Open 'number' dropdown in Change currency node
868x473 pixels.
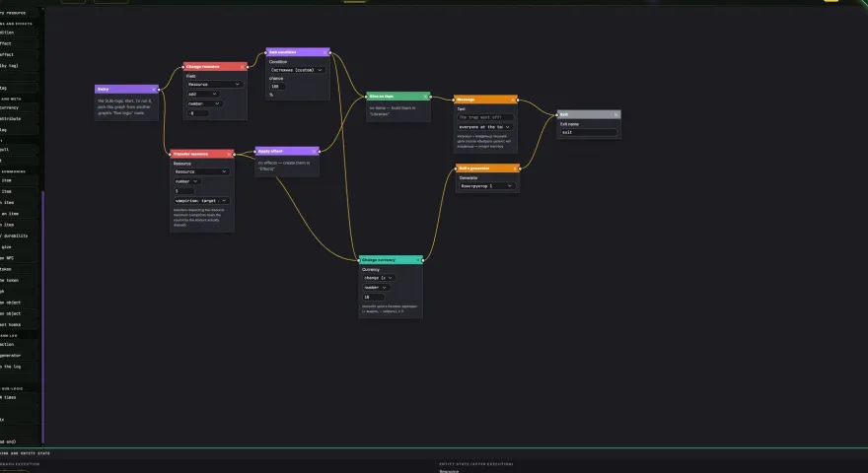376,287
